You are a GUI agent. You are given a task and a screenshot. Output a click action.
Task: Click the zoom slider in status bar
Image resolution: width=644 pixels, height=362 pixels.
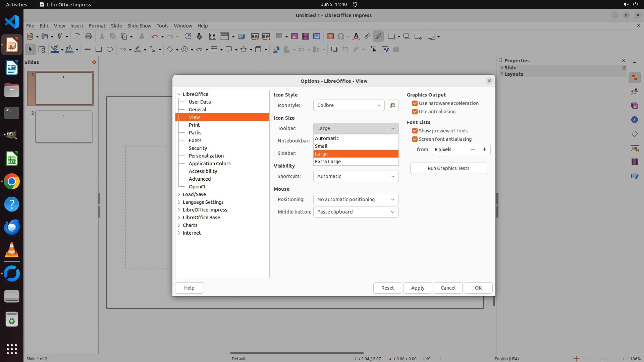click(604, 359)
